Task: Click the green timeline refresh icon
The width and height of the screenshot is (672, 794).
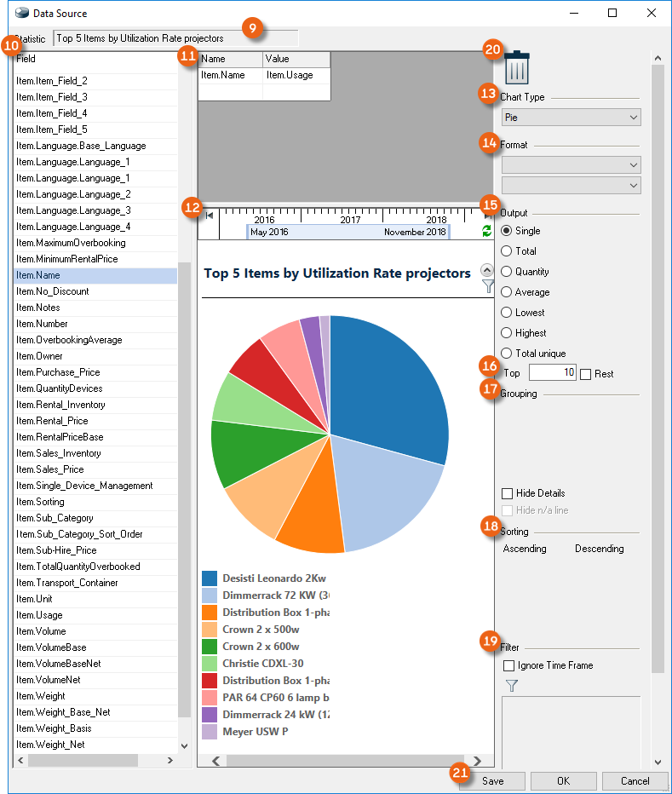Action: tap(487, 231)
